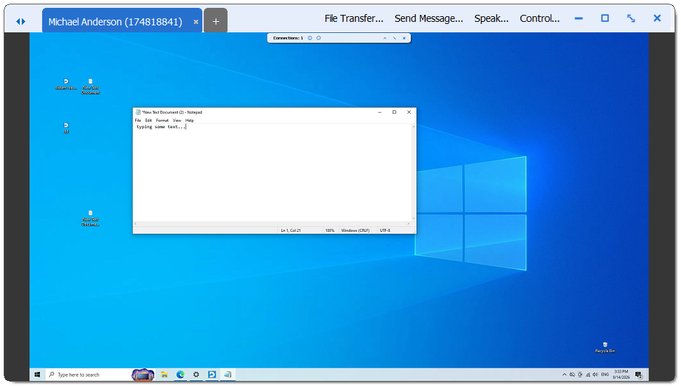681x386 pixels.
Task: Open the Send Message... option
Action: pyautogui.click(x=428, y=18)
